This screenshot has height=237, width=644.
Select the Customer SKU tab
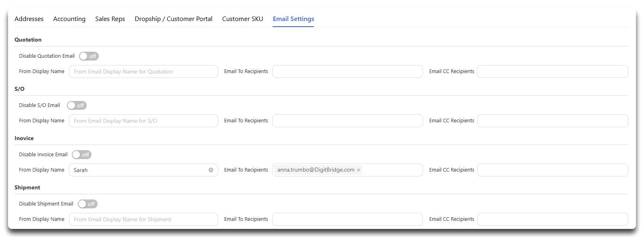click(242, 19)
